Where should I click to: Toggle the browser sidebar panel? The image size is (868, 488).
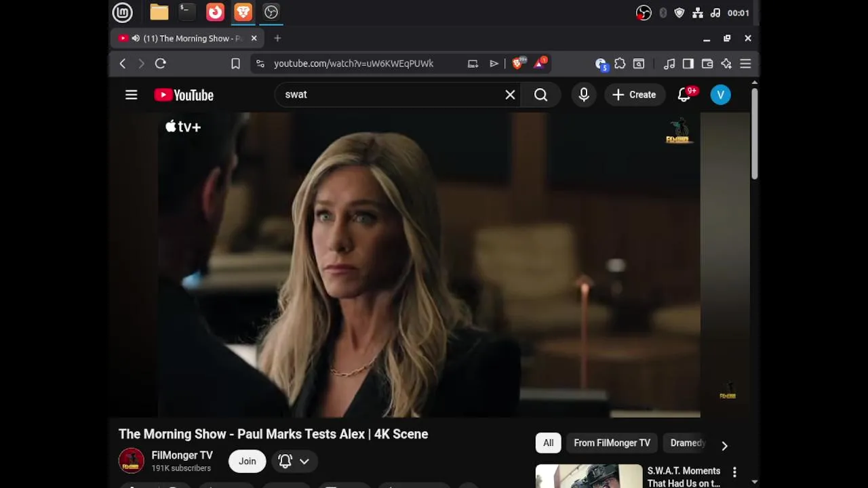pos(688,64)
